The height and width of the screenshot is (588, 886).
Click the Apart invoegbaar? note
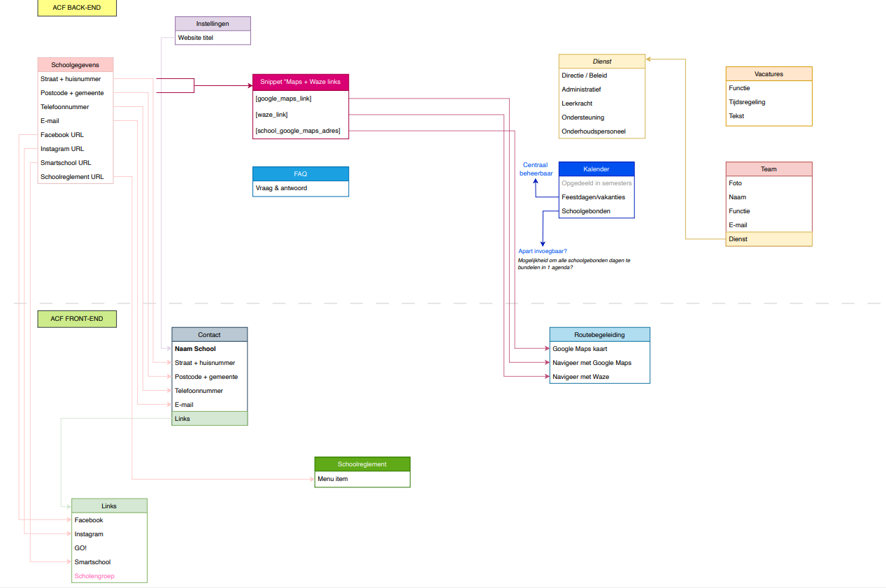pos(543,251)
